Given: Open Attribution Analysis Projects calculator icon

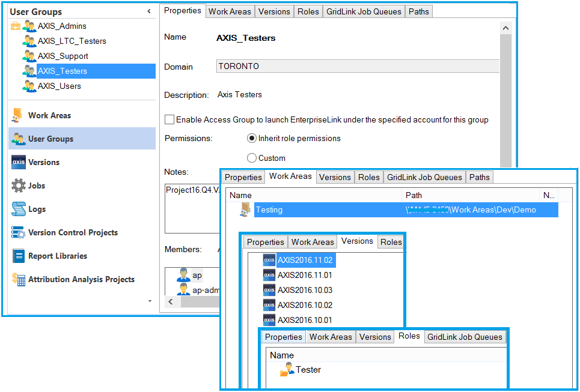Looking at the screenshot, I should (19, 279).
